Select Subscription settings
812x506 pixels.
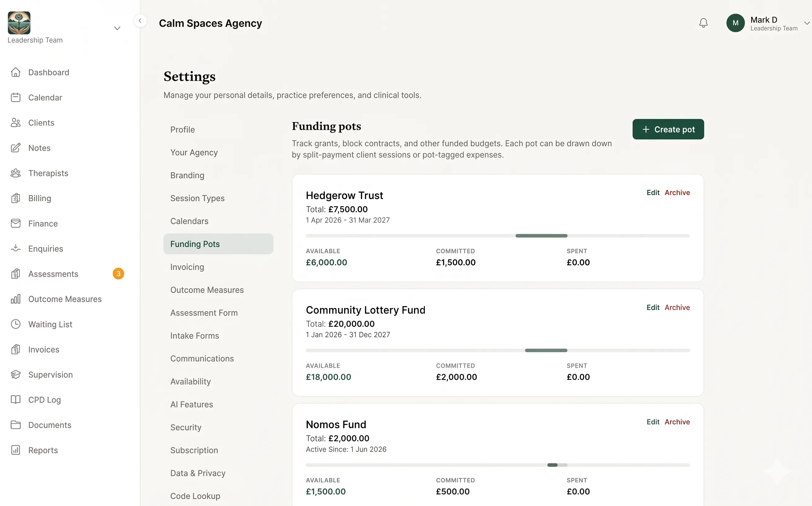pyautogui.click(x=194, y=450)
